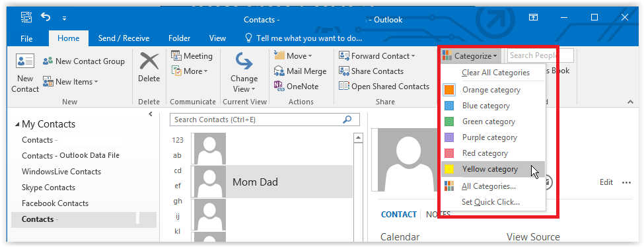Open Contacts - Outlook Data File folder
Image resolution: width=644 pixels, height=247 pixels.
pyautogui.click(x=71, y=155)
